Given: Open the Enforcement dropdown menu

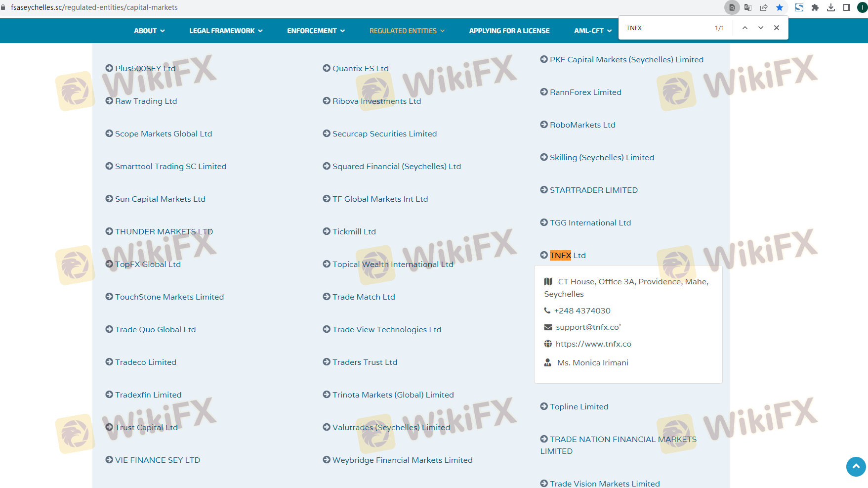Looking at the screenshot, I should click(x=316, y=31).
